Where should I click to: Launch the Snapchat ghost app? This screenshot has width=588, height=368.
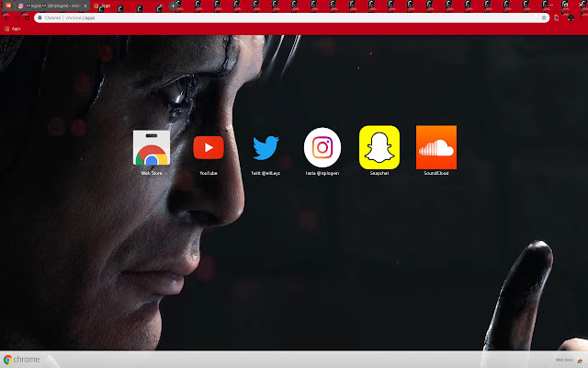(379, 147)
